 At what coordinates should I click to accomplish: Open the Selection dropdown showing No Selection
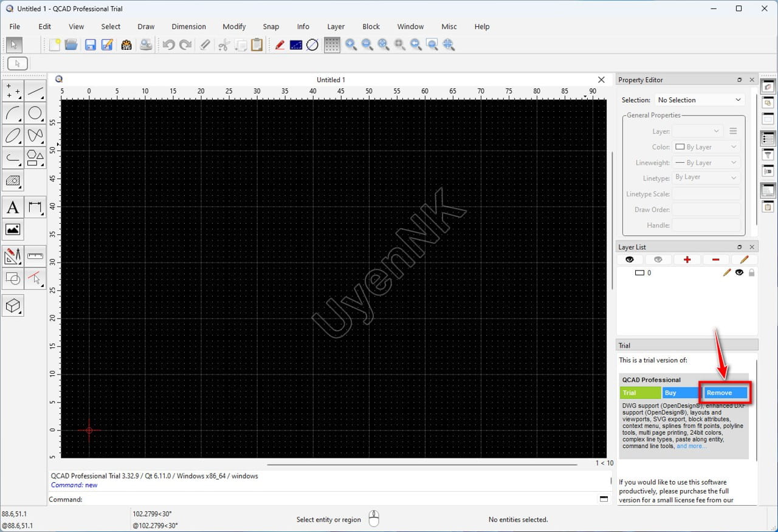click(x=700, y=100)
